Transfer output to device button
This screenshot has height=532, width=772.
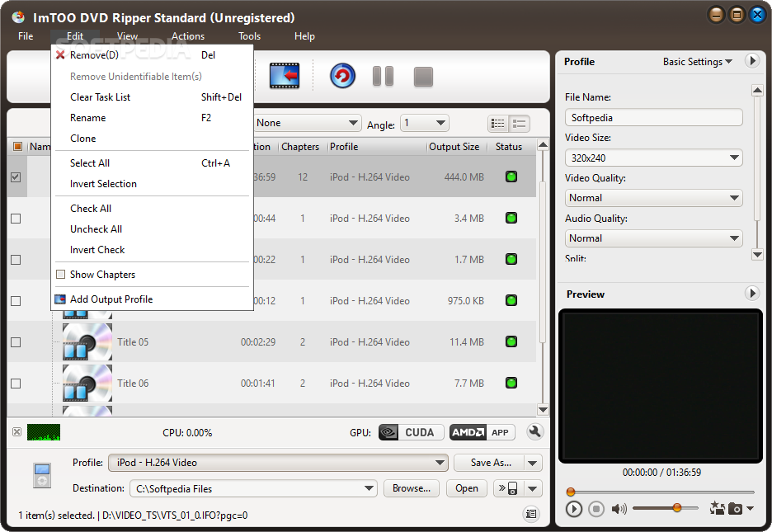(508, 488)
